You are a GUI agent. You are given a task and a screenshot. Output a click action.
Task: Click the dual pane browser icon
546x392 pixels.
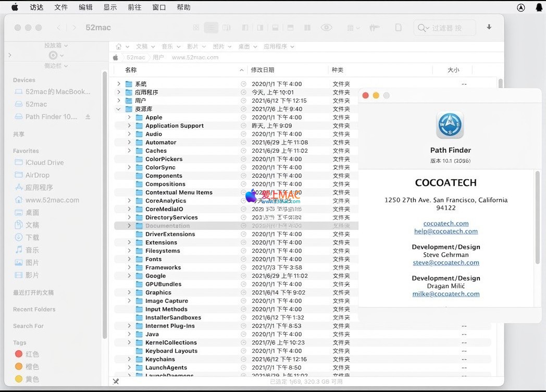point(307,28)
